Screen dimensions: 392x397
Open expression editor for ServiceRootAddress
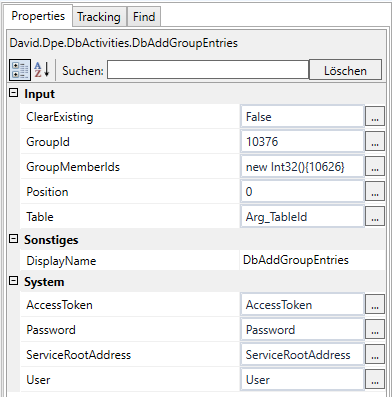point(375,355)
